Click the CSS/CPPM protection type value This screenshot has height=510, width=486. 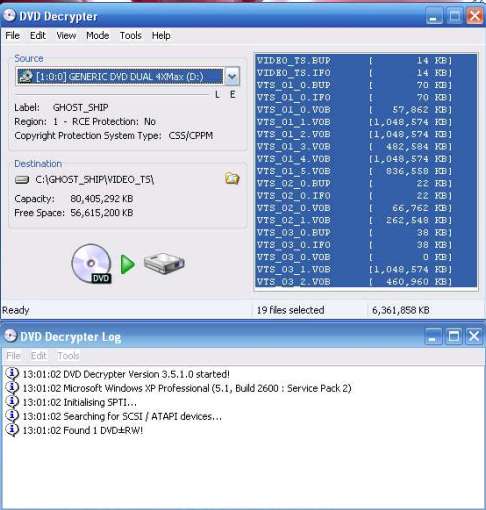click(191, 136)
